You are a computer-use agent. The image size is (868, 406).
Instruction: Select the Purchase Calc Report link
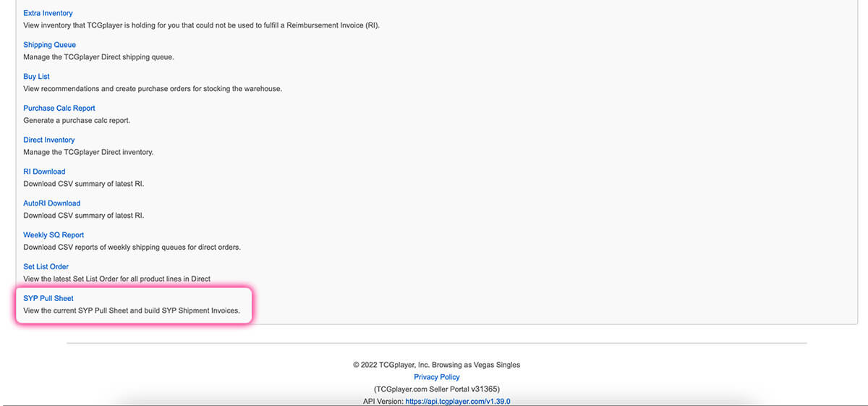point(59,109)
